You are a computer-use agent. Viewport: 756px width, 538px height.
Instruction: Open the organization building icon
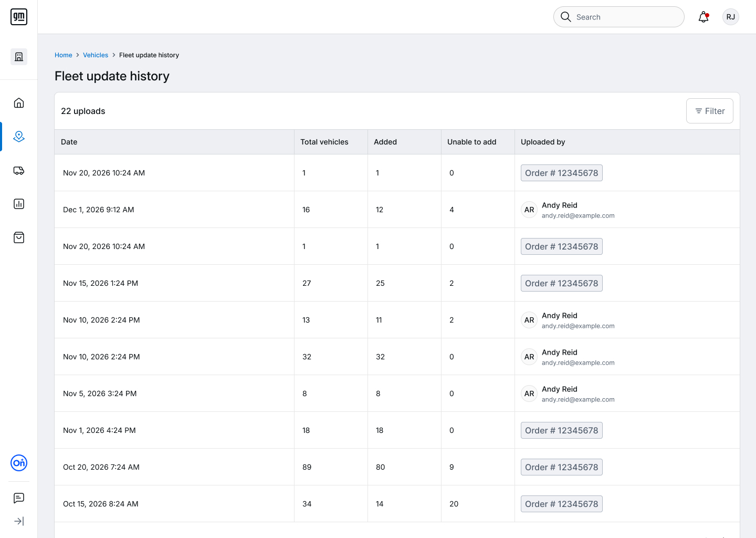(x=19, y=57)
